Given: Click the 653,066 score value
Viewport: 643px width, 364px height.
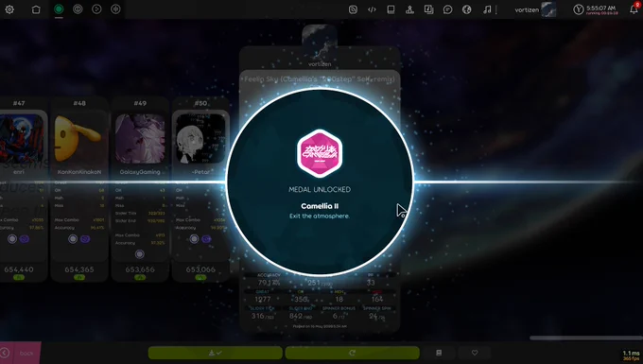Looking at the screenshot, I should pos(200,269).
